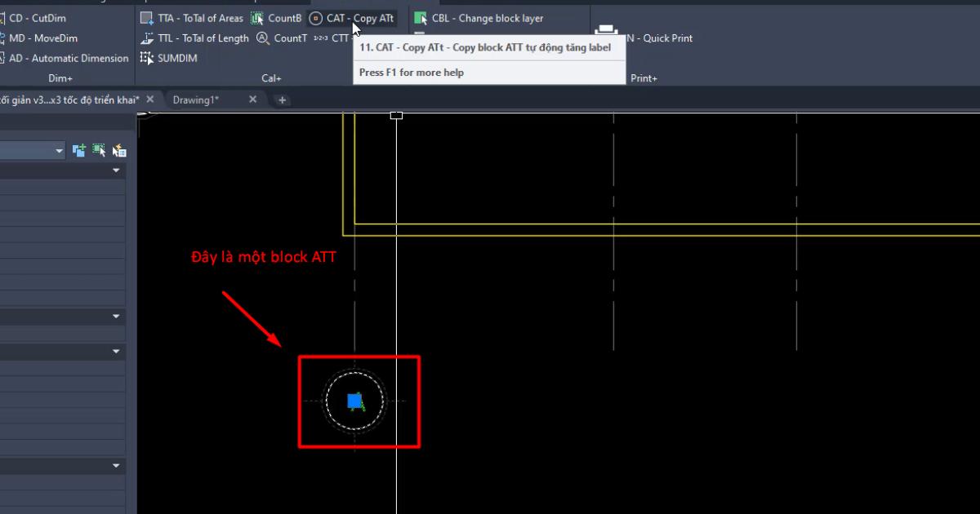Switch to the 'tốc độ triển khai' drawing tab
Image resolution: width=980 pixels, height=514 pixels.
[x=70, y=100]
